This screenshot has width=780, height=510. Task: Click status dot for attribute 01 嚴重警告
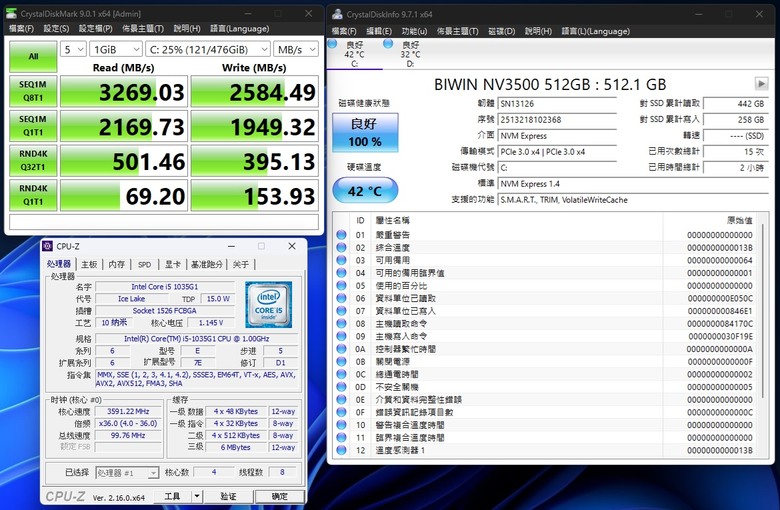tap(341, 235)
